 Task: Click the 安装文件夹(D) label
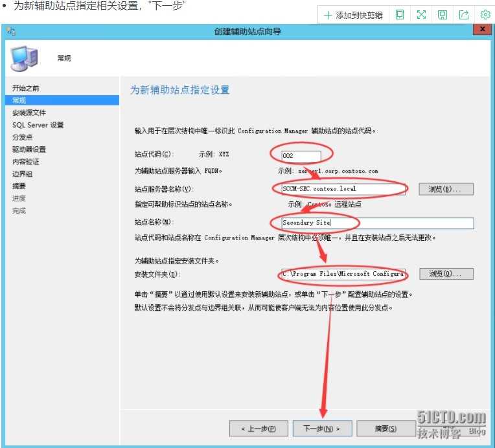(x=157, y=274)
